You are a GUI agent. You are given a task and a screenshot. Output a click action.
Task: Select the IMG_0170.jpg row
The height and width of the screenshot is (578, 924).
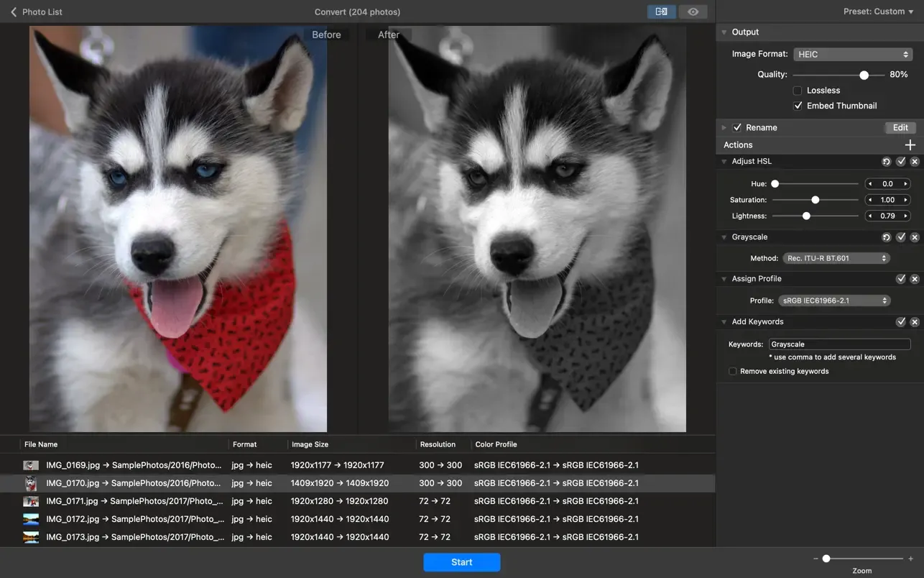point(357,483)
